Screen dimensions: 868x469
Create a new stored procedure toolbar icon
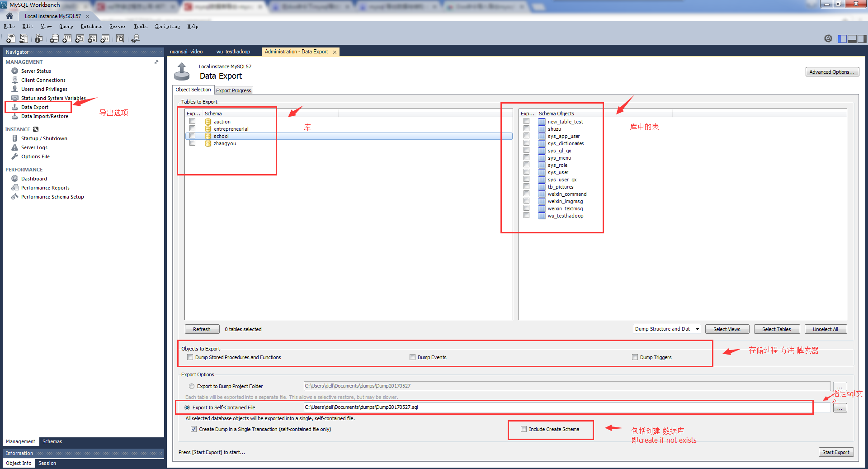tap(92, 39)
